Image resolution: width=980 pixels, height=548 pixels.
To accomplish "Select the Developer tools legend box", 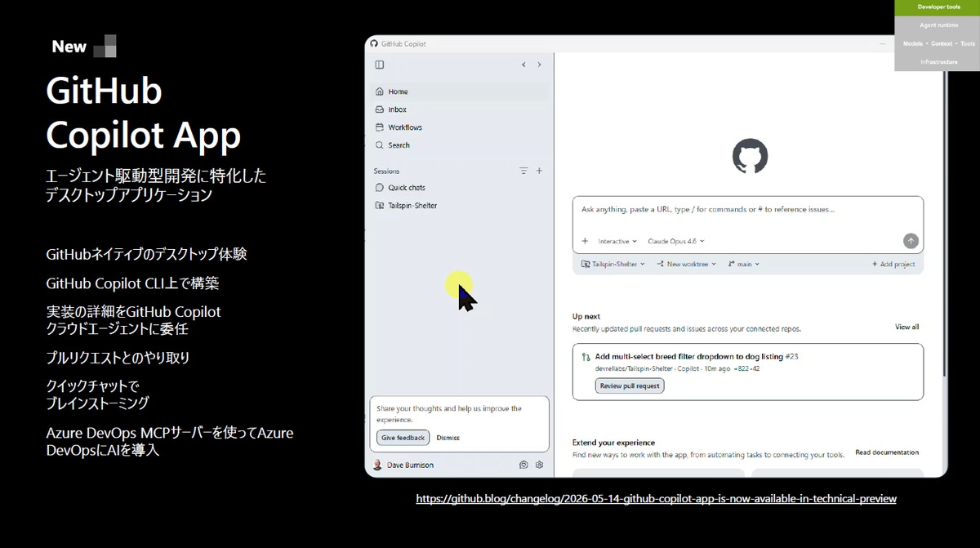I will (x=938, y=7).
